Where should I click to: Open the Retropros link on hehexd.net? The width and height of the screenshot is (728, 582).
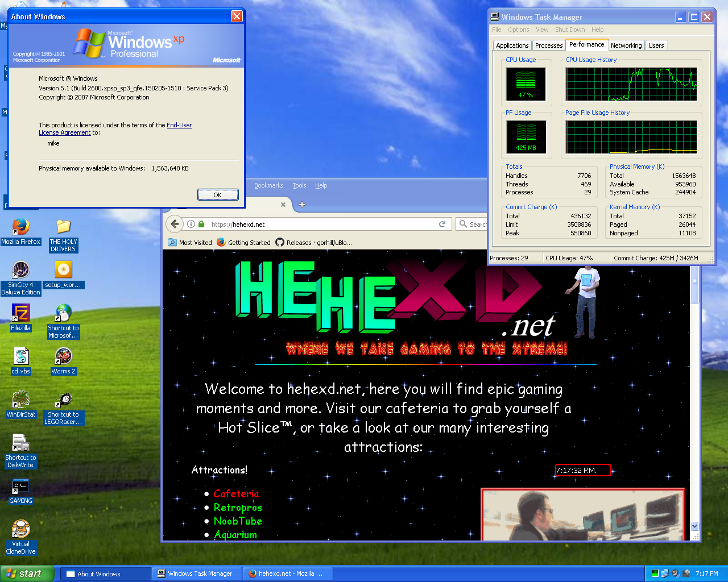coord(238,508)
